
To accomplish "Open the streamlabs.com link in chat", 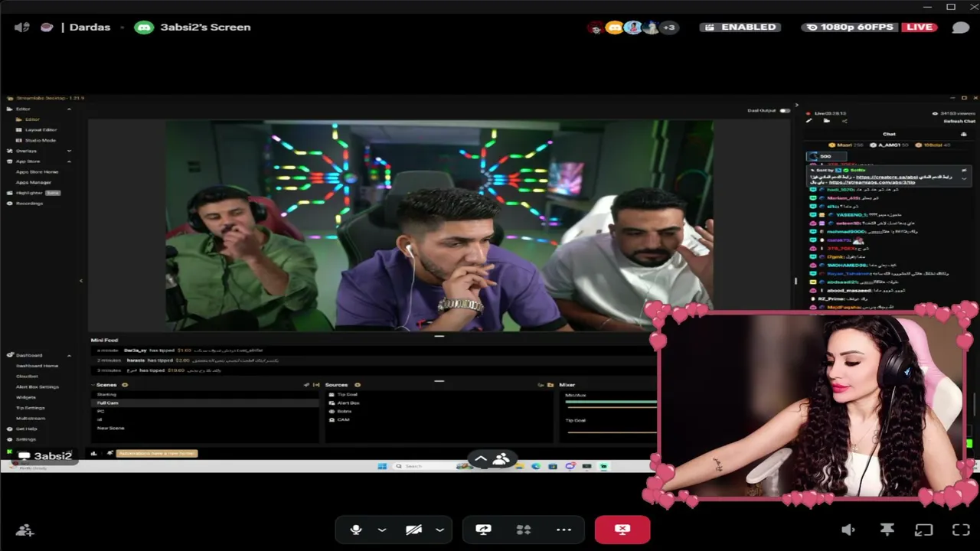I will (872, 183).
